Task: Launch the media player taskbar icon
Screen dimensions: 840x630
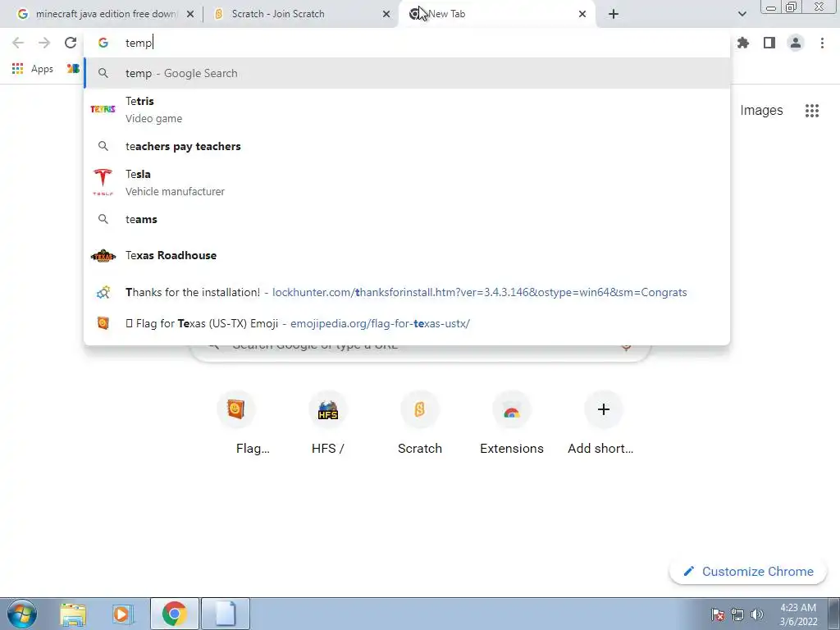Action: (123, 614)
